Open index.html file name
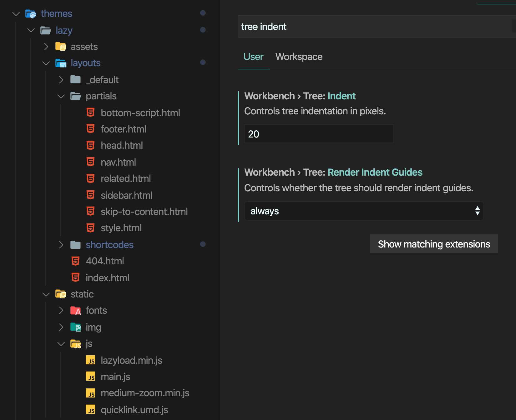The width and height of the screenshot is (516, 420). [108, 278]
